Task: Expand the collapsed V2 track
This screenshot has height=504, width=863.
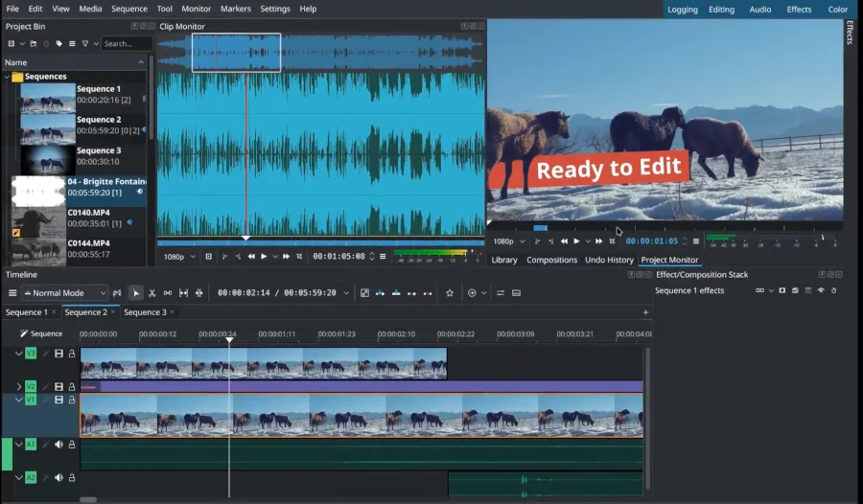Action: pyautogui.click(x=18, y=386)
